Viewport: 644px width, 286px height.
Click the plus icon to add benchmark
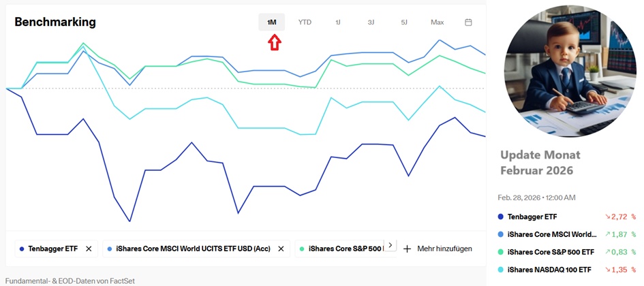(408, 249)
